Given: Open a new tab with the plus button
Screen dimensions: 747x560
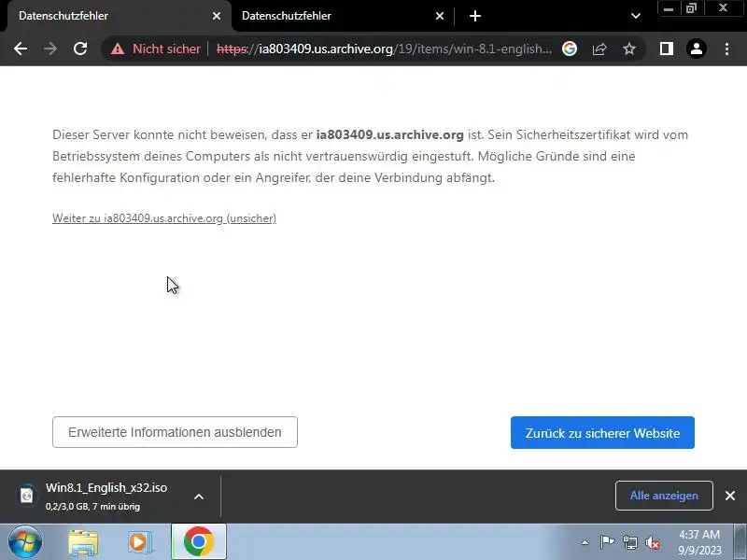Looking at the screenshot, I should point(475,16).
